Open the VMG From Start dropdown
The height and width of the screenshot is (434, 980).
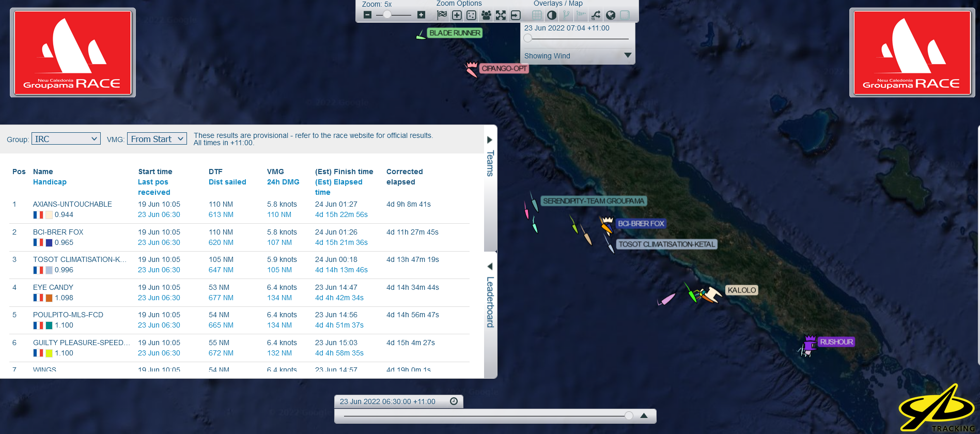click(x=157, y=139)
